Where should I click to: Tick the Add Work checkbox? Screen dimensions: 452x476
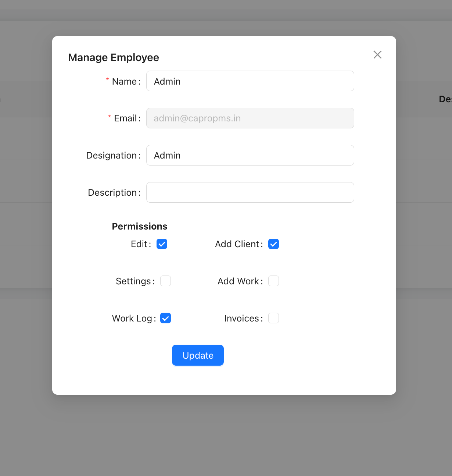click(x=273, y=281)
